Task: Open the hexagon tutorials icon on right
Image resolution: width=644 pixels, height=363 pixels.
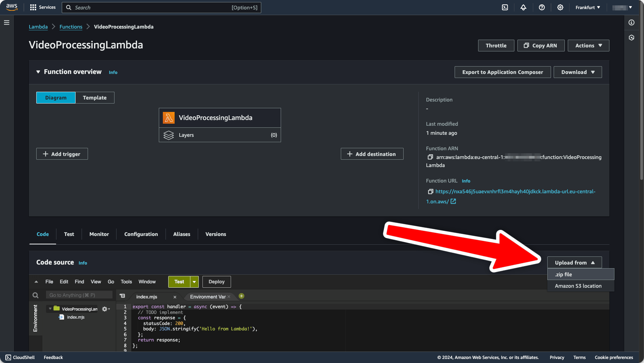Action: [632, 38]
